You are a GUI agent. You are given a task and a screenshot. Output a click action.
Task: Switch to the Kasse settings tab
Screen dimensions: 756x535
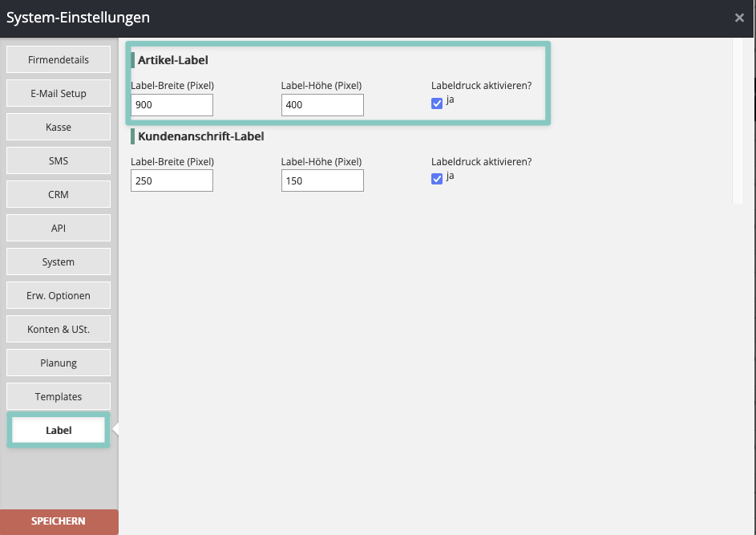pos(59,128)
